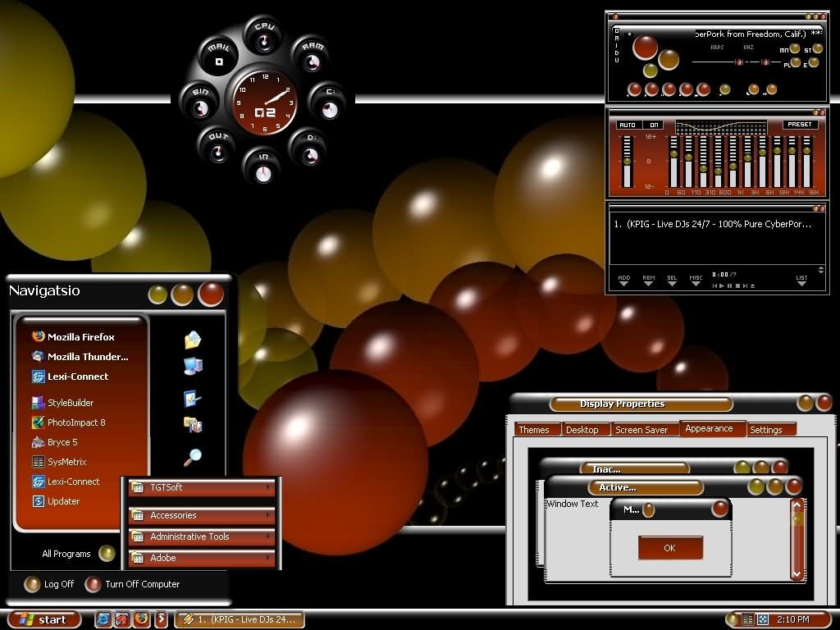This screenshot has height=630, width=840.
Task: Click Log Off
Action: pos(49,584)
